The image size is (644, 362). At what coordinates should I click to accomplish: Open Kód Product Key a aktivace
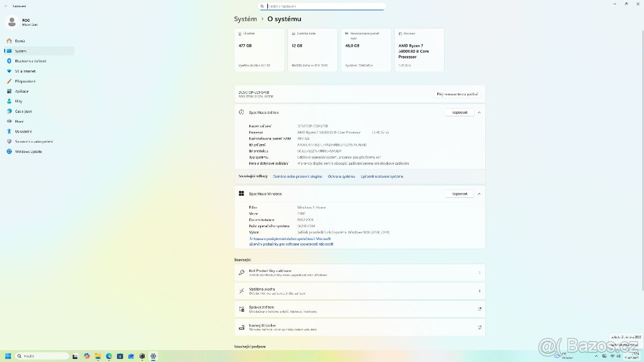pyautogui.click(x=360, y=272)
